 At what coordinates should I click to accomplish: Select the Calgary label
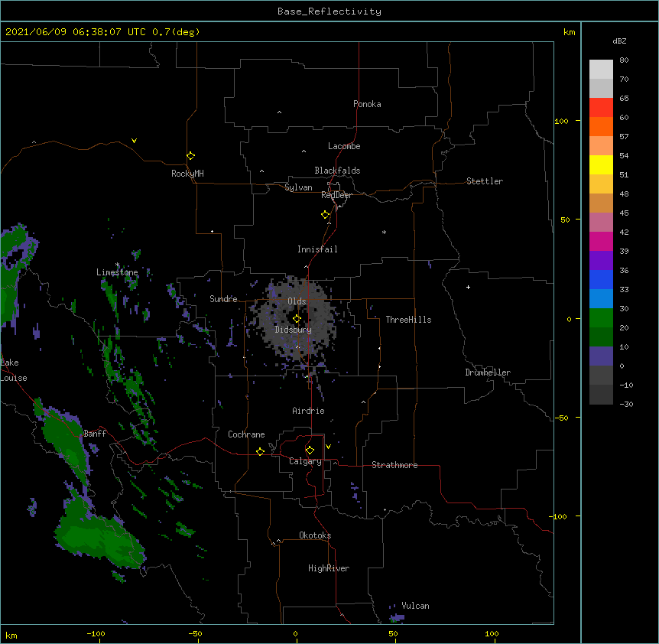(x=306, y=461)
